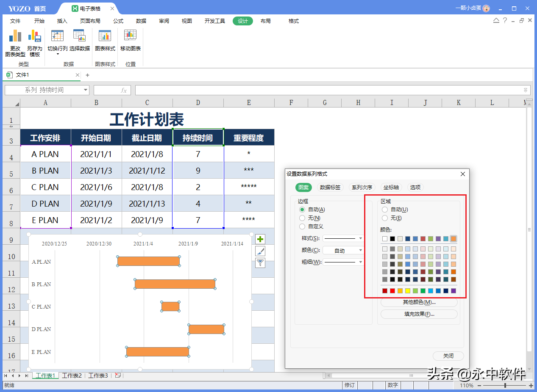
Task: Switch to sheet tab 工作表2
Action: 72,375
